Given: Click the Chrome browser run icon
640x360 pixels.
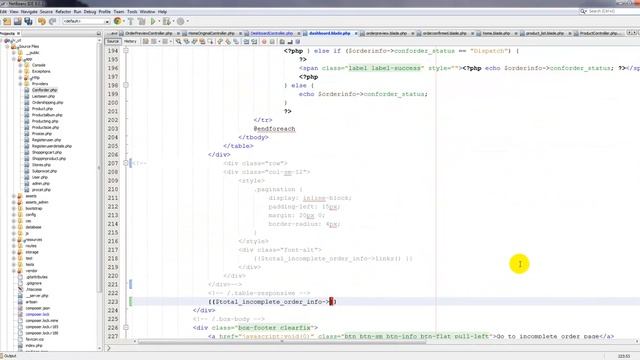Looking at the screenshot, I should pyautogui.click(x=117, y=21).
